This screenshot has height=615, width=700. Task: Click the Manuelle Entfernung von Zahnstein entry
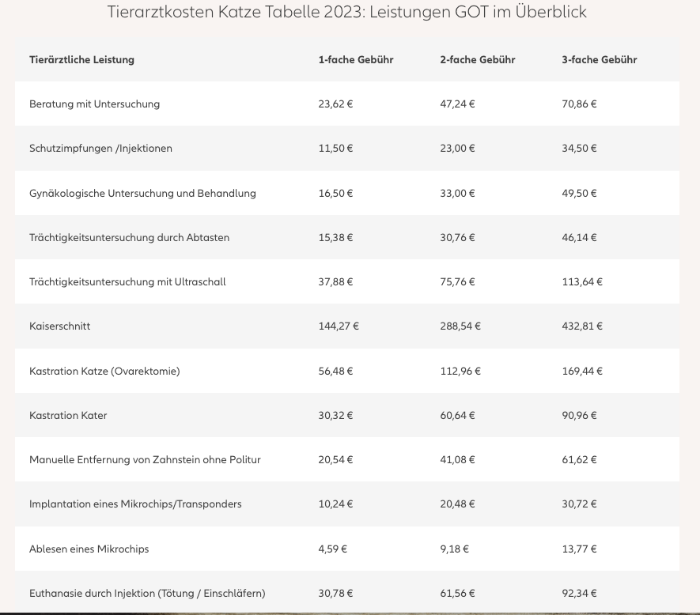(145, 460)
